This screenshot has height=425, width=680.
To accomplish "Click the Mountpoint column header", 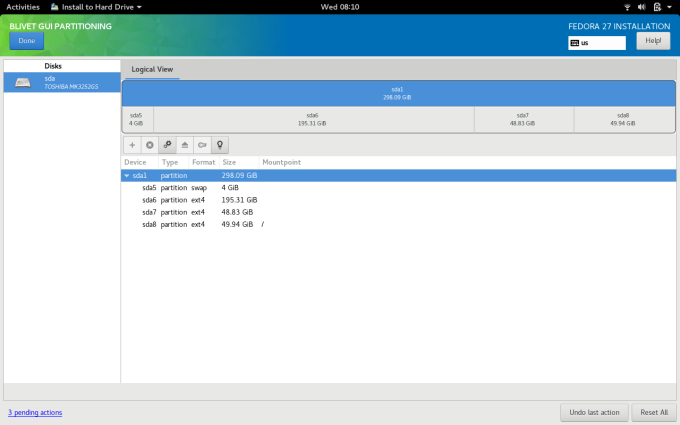I will 281,162.
